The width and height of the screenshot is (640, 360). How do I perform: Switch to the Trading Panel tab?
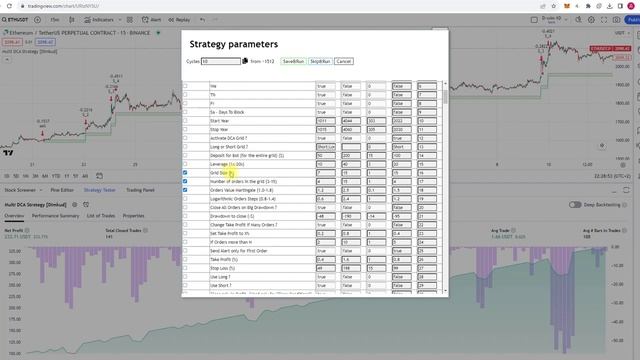coord(140,190)
